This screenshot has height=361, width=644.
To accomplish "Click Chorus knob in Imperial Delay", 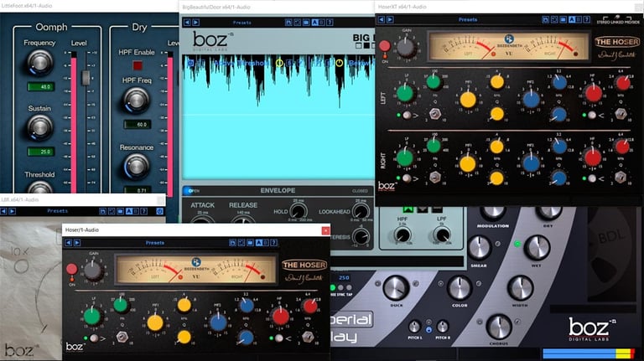I will pos(499,327).
